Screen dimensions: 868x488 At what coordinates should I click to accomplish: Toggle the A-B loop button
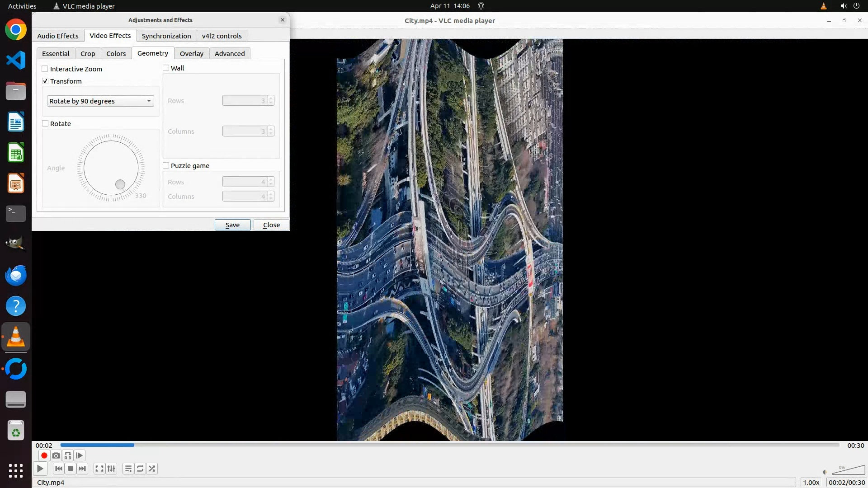click(68, 455)
